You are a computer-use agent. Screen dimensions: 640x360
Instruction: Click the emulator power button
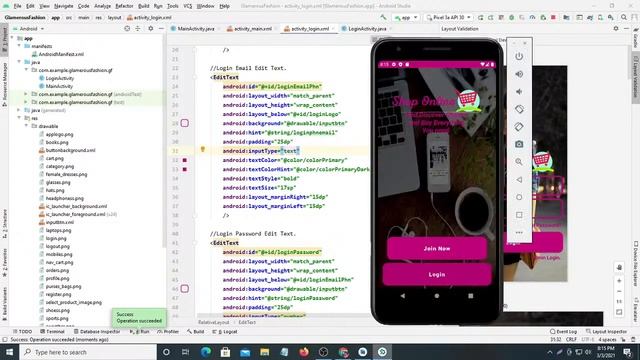point(519,56)
